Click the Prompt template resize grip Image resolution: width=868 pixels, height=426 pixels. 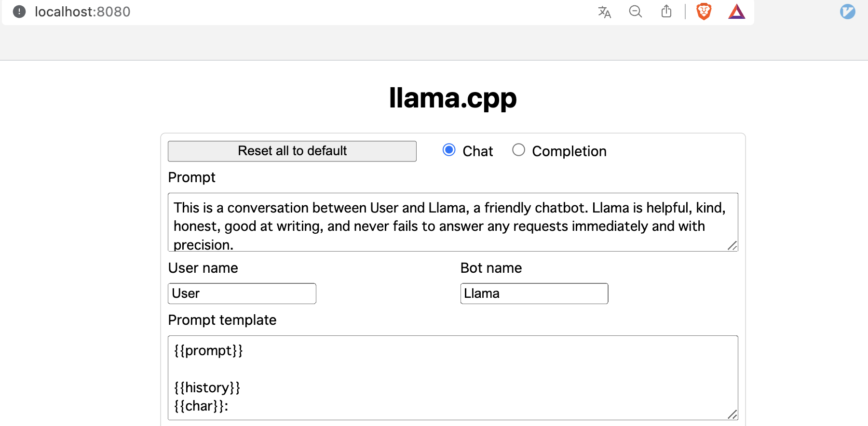733,413
